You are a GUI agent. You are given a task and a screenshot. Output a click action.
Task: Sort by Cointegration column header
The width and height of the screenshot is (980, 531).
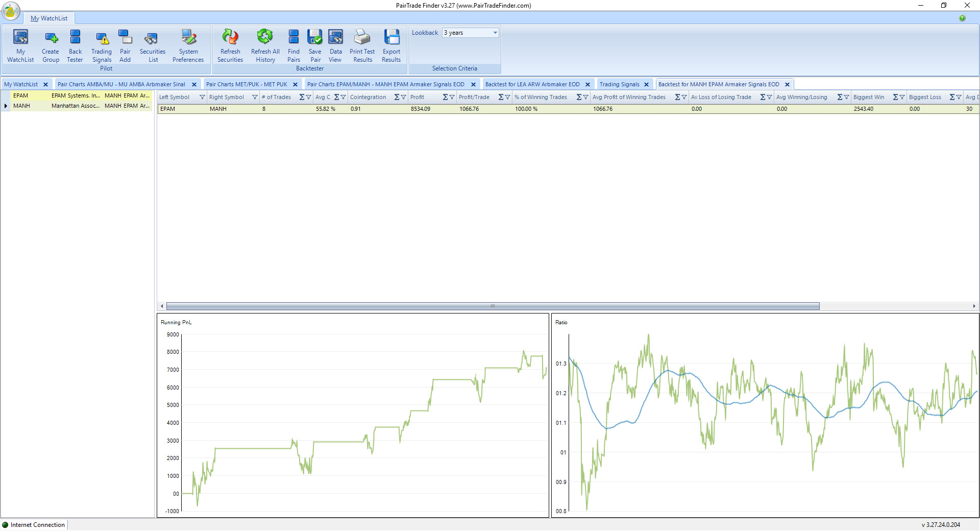point(368,97)
